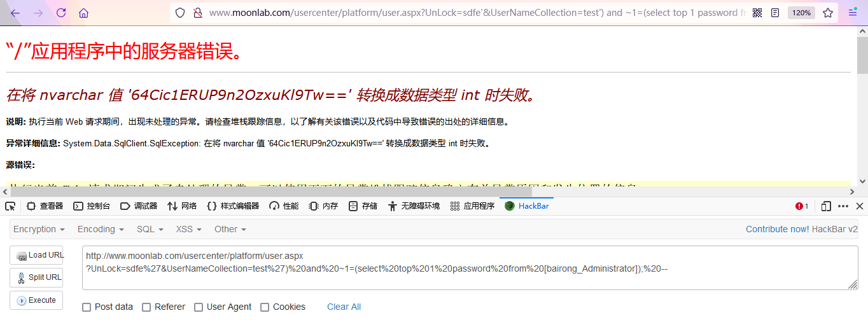Run the request with Execute button

(x=36, y=300)
